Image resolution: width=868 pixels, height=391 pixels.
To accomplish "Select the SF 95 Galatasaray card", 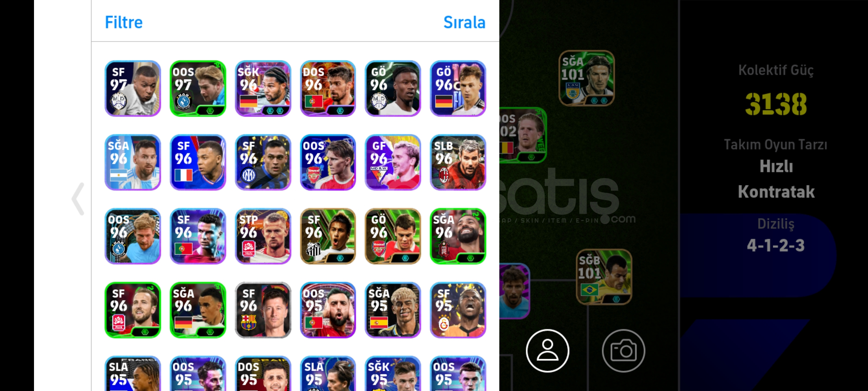I will pos(458,310).
